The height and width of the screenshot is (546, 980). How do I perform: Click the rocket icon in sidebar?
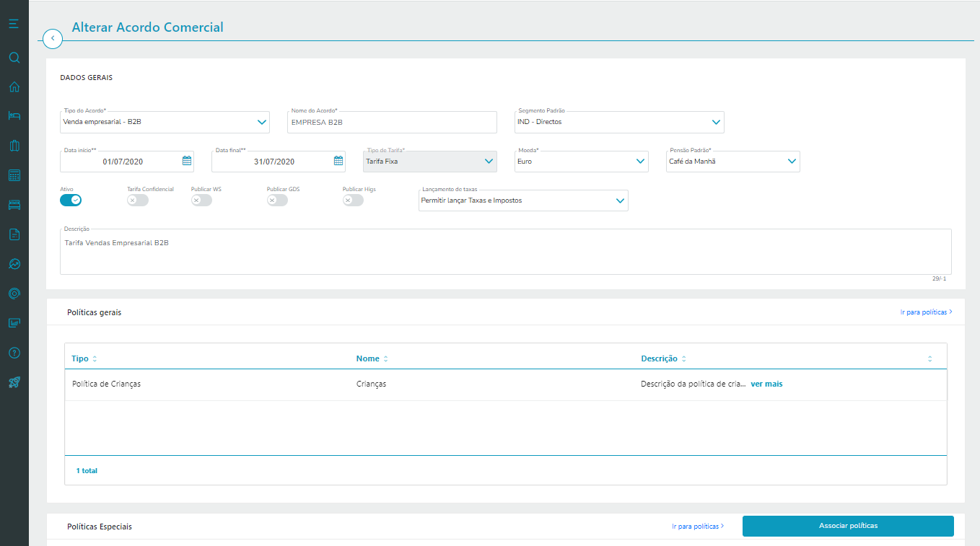pos(14,382)
